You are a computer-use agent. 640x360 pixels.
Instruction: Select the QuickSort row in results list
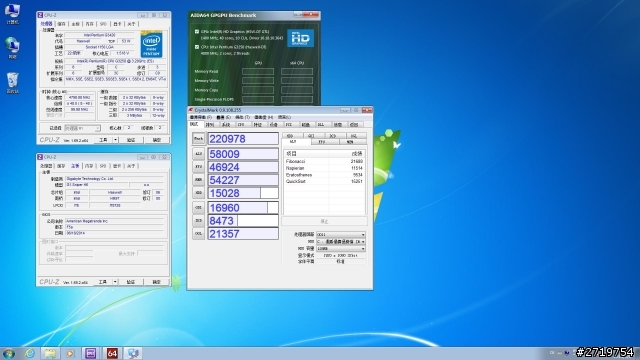[324, 181]
